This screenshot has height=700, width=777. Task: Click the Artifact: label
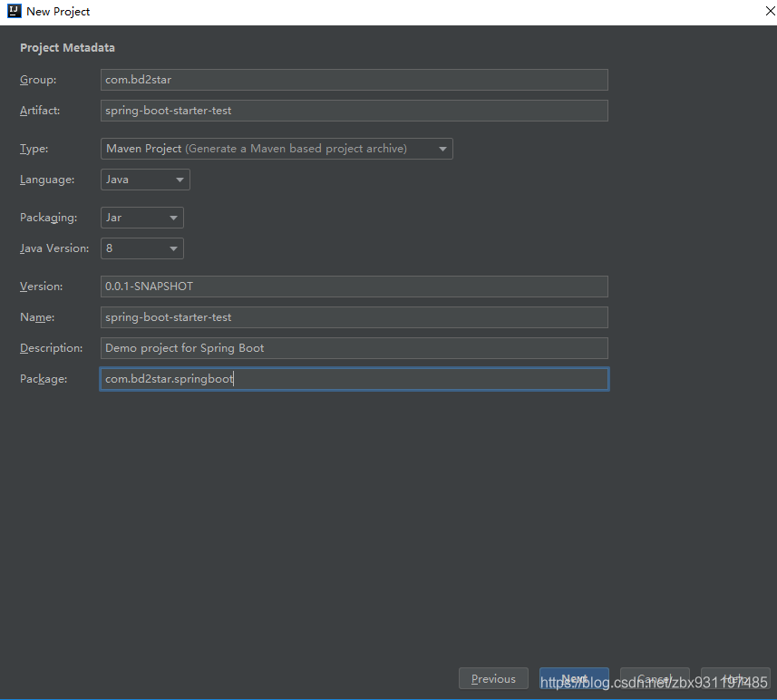(x=40, y=111)
